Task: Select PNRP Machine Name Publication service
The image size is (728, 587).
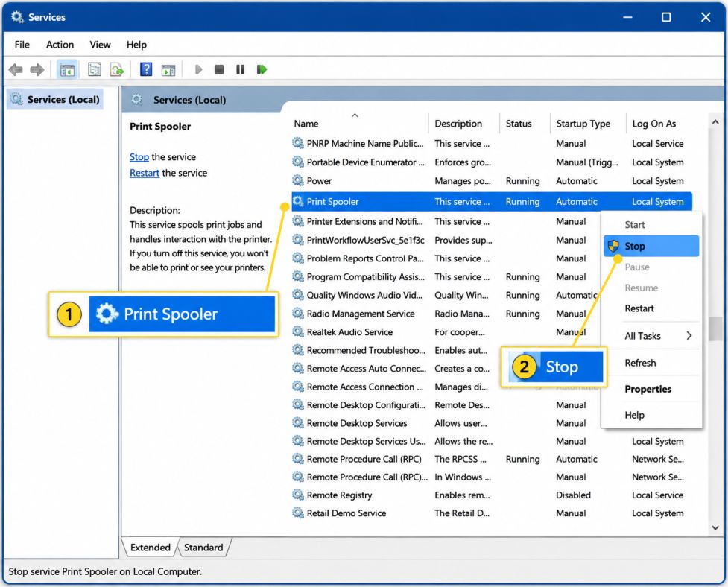Action: click(492, 143)
